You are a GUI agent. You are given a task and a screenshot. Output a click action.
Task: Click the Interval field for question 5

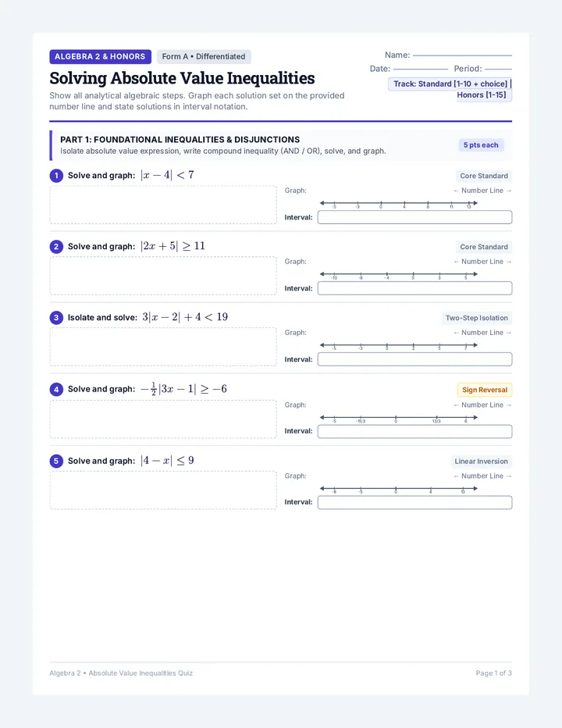(x=415, y=502)
